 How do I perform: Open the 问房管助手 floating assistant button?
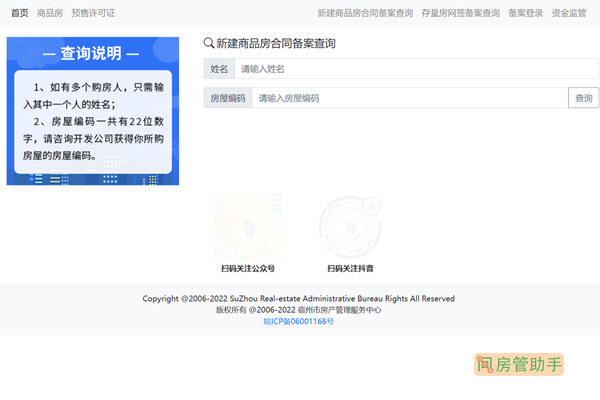coord(519,364)
